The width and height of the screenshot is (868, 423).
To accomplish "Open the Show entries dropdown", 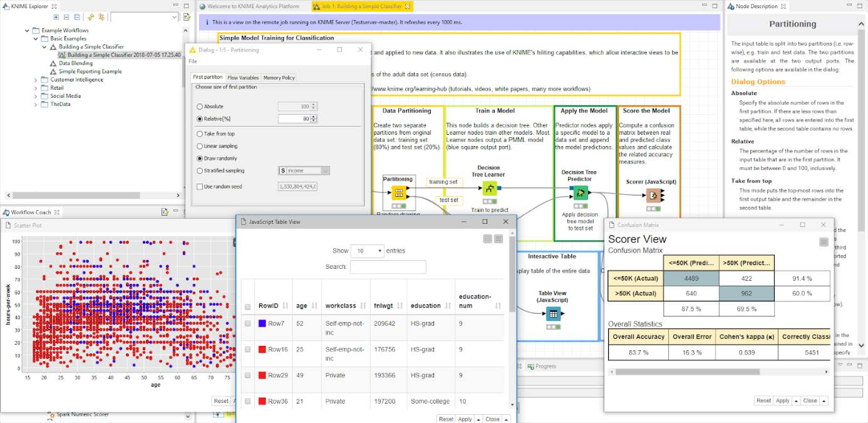I will tap(367, 251).
